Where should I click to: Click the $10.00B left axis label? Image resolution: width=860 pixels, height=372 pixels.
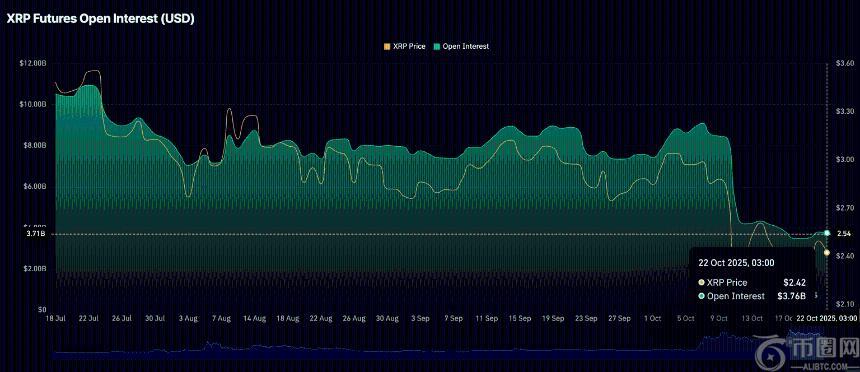34,104
